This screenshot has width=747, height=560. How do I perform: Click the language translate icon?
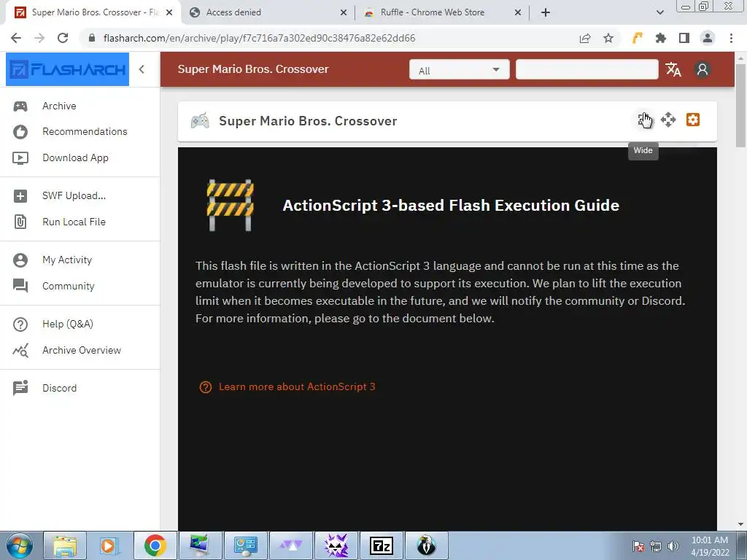point(673,69)
